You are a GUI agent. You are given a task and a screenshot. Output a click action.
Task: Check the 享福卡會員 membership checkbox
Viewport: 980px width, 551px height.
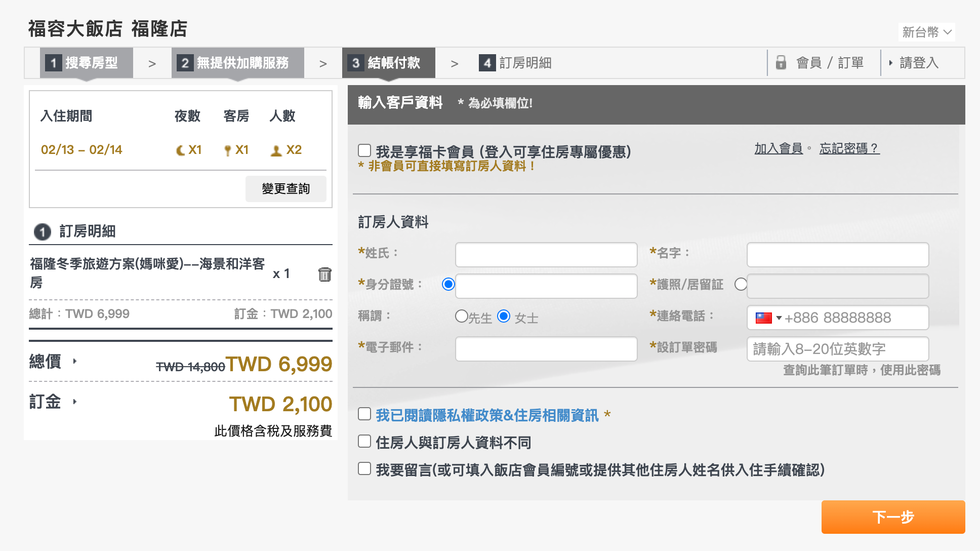click(364, 150)
